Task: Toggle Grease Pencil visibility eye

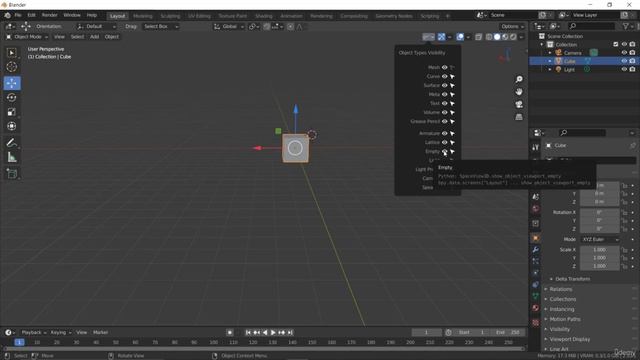Action: [444, 121]
